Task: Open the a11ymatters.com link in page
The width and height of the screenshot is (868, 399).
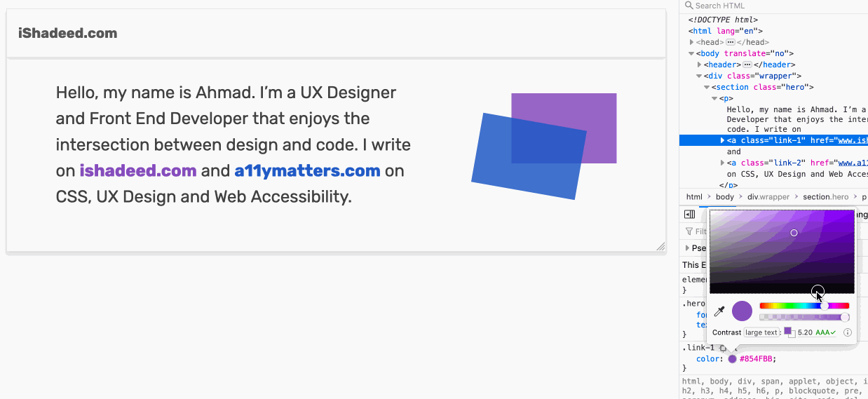Action: pyautogui.click(x=307, y=171)
